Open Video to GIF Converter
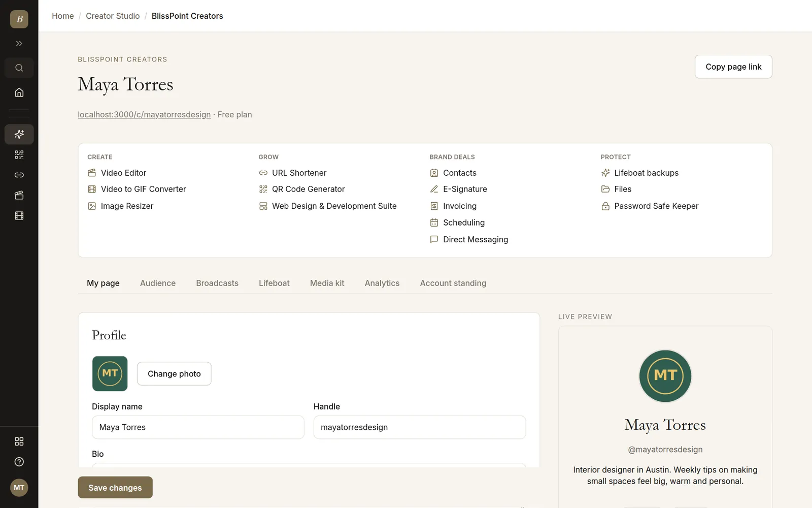The image size is (812, 508). [x=137, y=189]
